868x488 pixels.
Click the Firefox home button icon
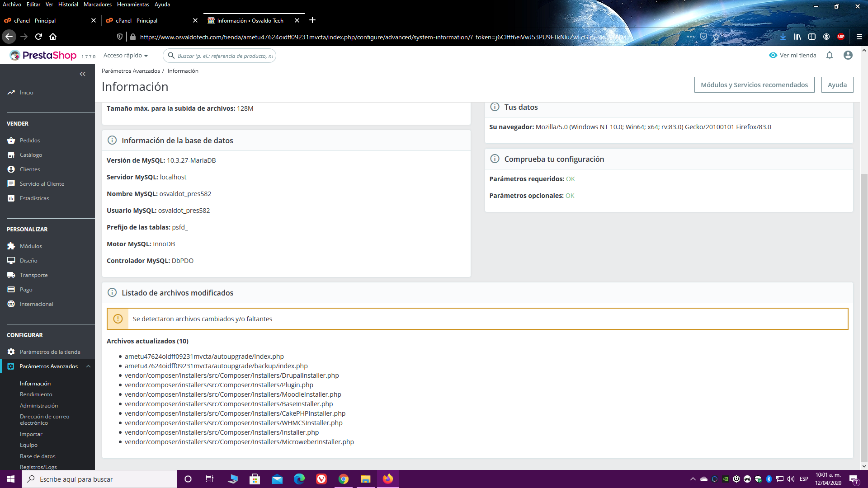click(x=53, y=37)
